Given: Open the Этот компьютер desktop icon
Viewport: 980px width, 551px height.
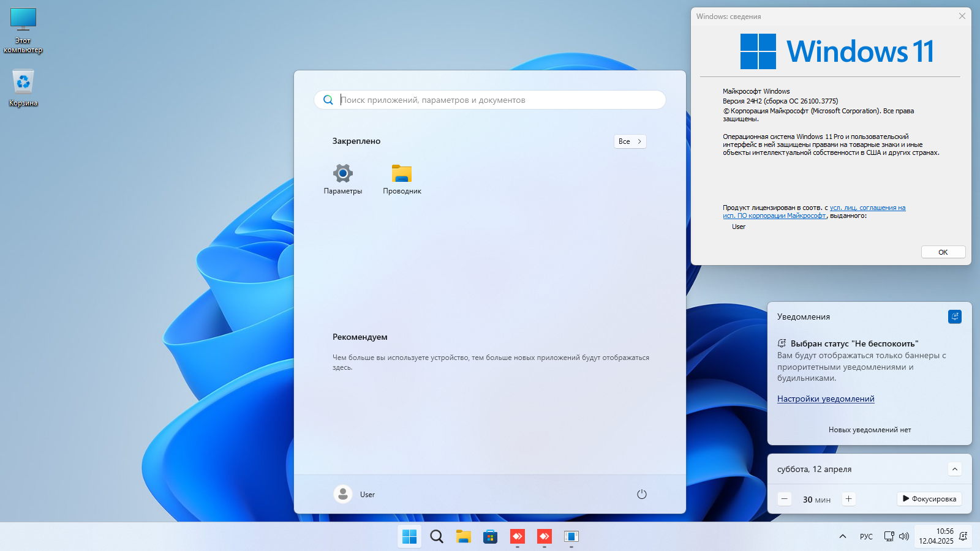Looking at the screenshot, I should (x=23, y=31).
